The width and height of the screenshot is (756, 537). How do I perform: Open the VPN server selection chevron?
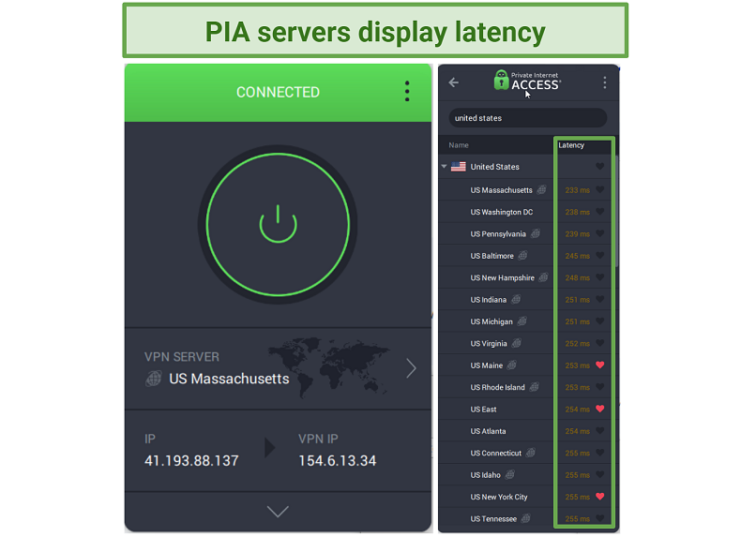tap(411, 368)
